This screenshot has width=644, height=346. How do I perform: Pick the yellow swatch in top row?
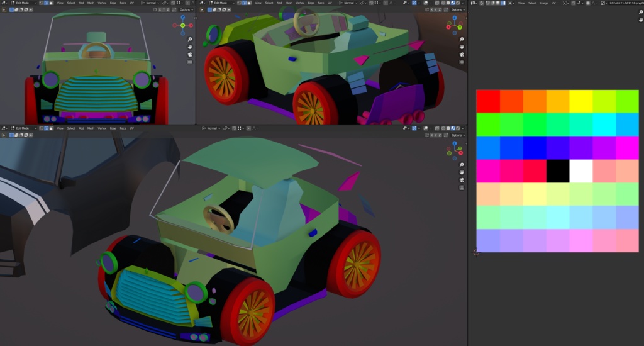pos(580,101)
